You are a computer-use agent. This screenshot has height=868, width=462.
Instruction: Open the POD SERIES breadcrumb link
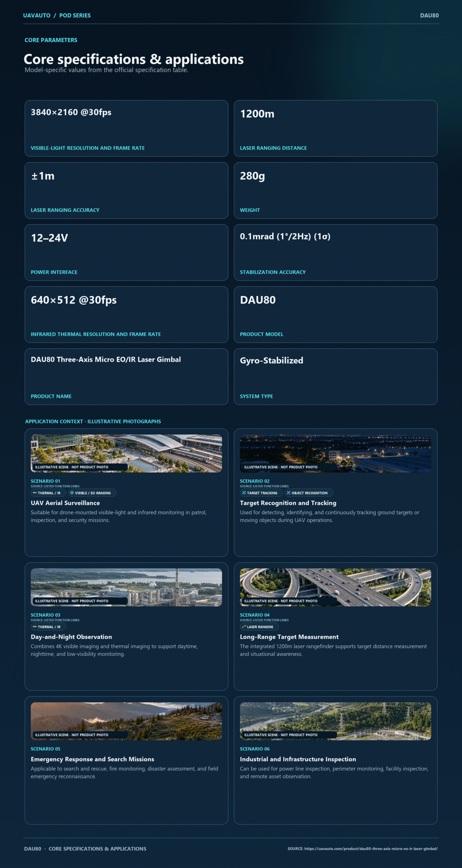click(75, 16)
